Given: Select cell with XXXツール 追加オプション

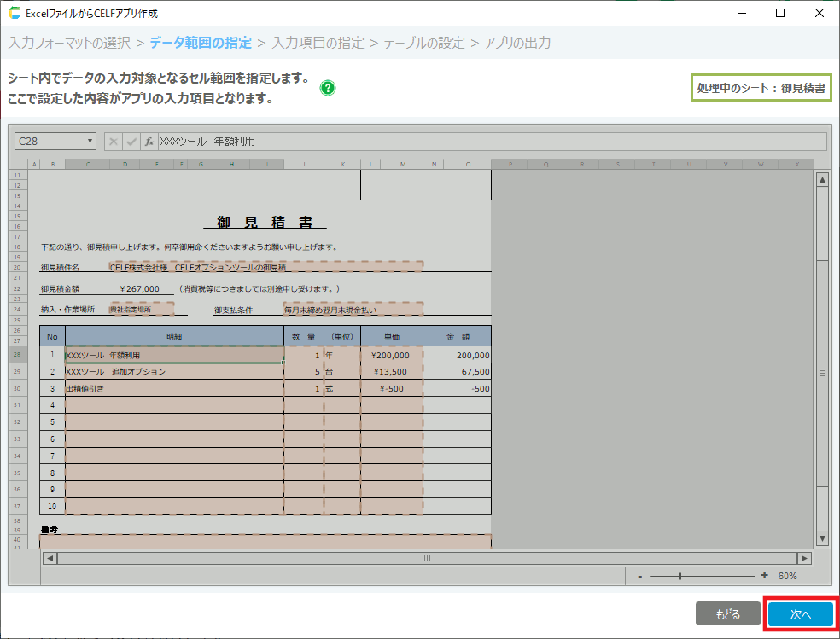Looking at the screenshot, I should tap(174, 372).
